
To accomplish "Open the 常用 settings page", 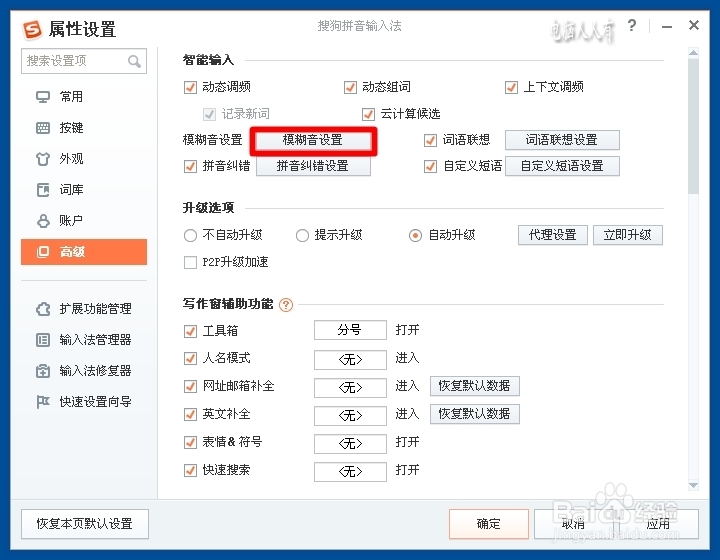I will pyautogui.click(x=84, y=97).
